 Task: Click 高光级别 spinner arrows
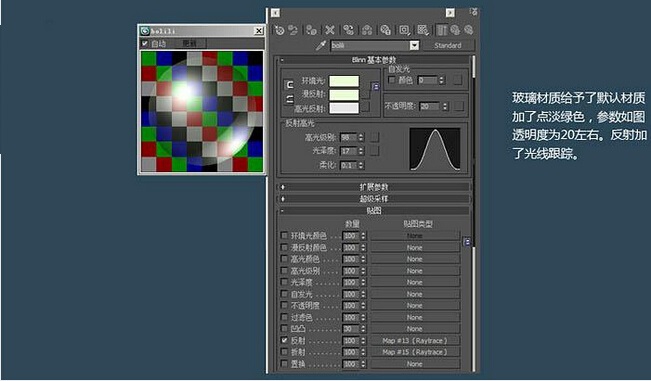(x=361, y=137)
